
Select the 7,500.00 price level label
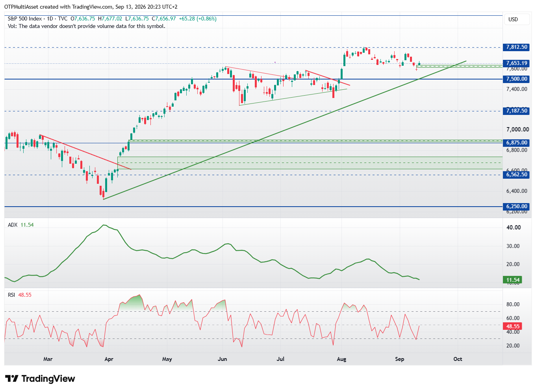point(516,79)
